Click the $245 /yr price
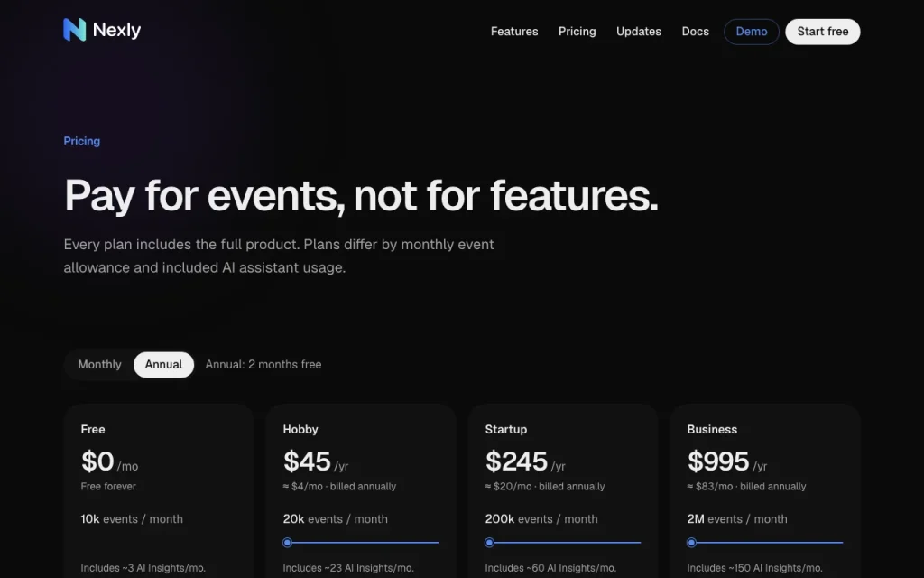Viewport: 924px width, 578px height. (525, 461)
